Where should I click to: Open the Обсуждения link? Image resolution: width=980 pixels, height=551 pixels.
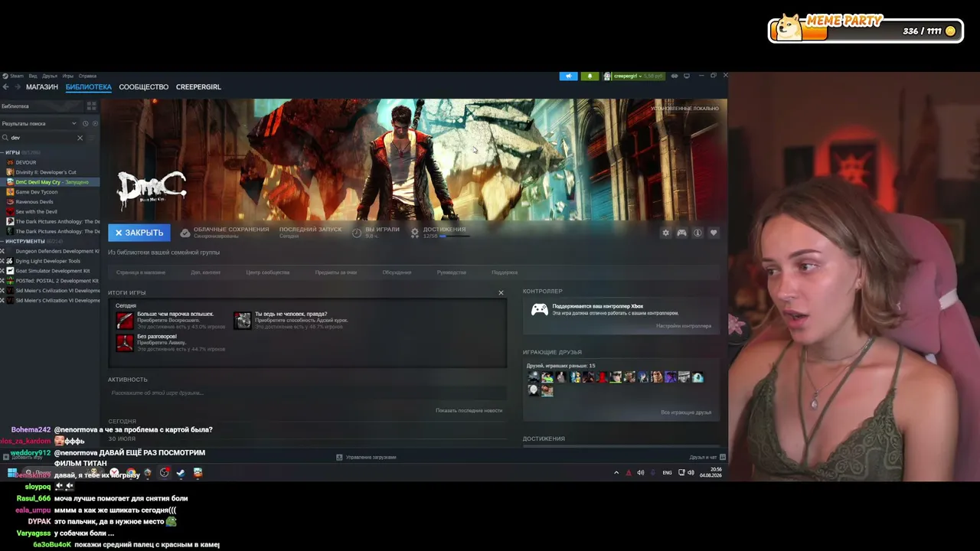click(x=397, y=272)
